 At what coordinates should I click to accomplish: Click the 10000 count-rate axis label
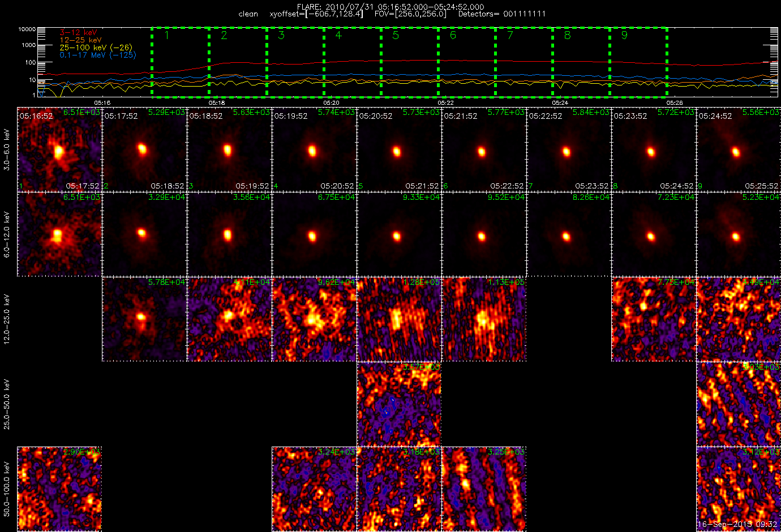click(x=27, y=29)
